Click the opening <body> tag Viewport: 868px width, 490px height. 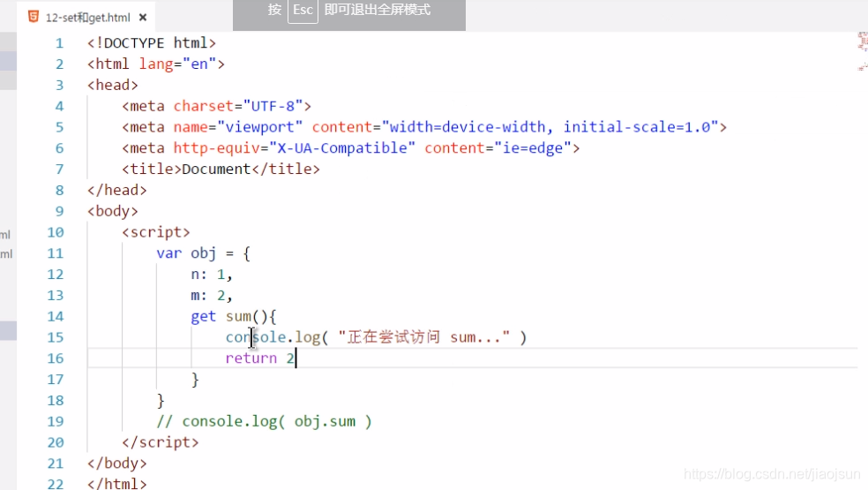[x=112, y=211]
